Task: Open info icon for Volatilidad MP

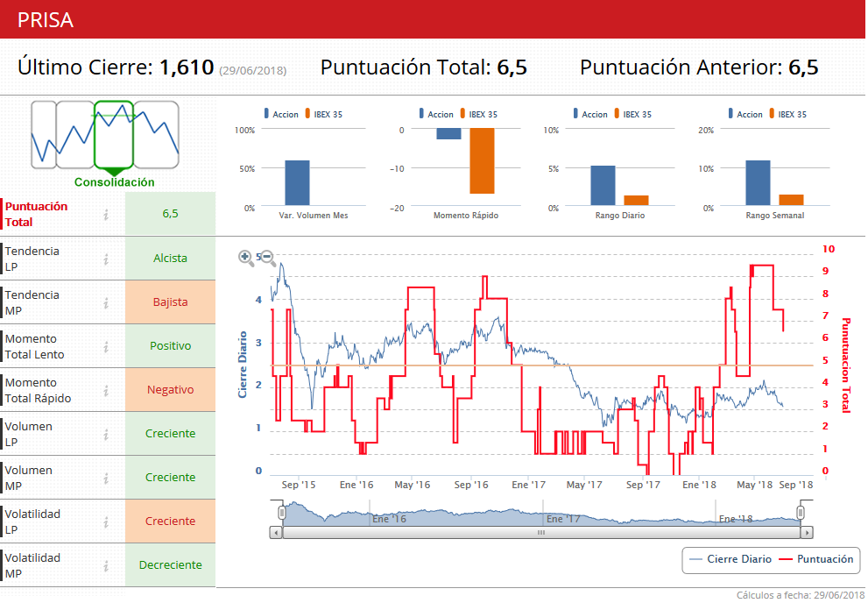Action: pyautogui.click(x=106, y=565)
